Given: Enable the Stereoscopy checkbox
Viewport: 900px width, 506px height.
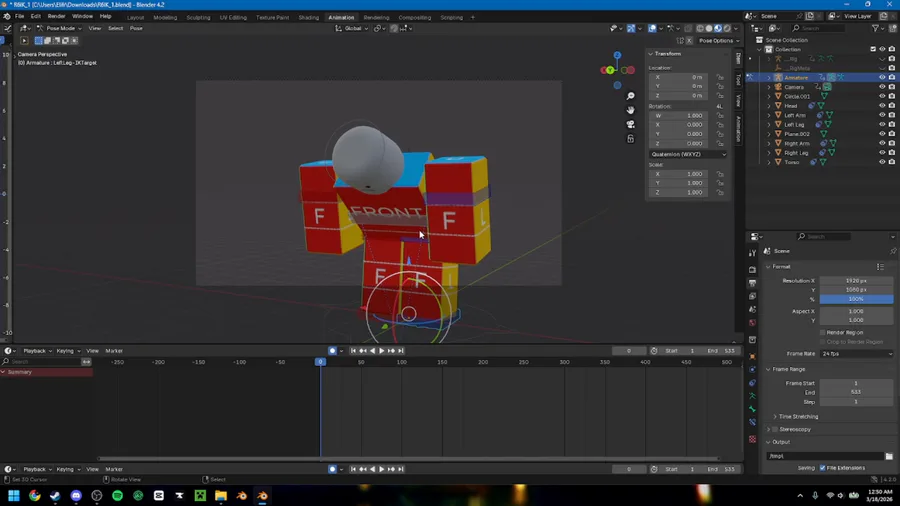Looking at the screenshot, I should [775, 429].
